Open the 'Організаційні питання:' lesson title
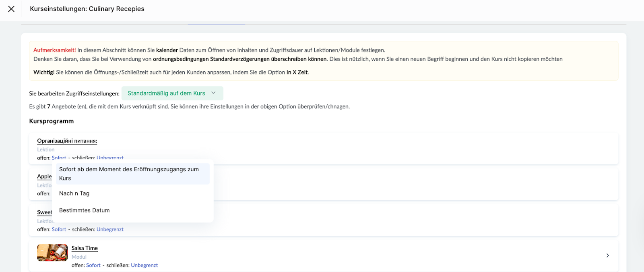The height and width of the screenshot is (272, 644). [67, 141]
